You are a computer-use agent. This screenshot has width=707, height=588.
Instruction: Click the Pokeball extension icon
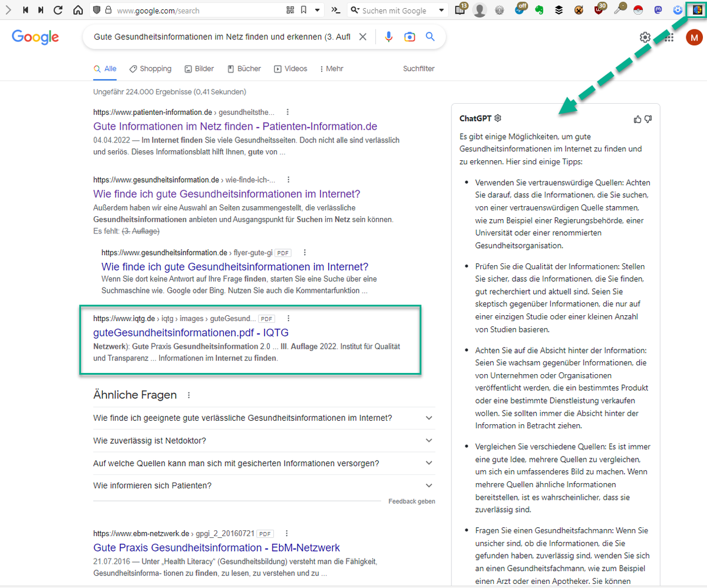tap(639, 10)
